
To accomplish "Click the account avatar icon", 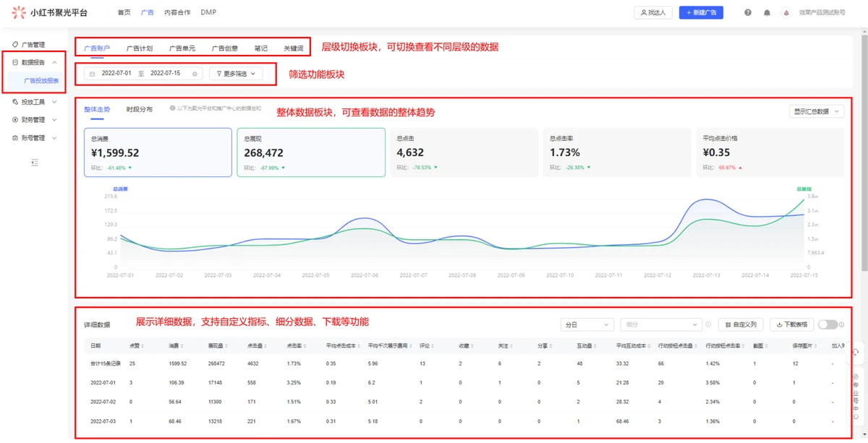I will point(786,12).
